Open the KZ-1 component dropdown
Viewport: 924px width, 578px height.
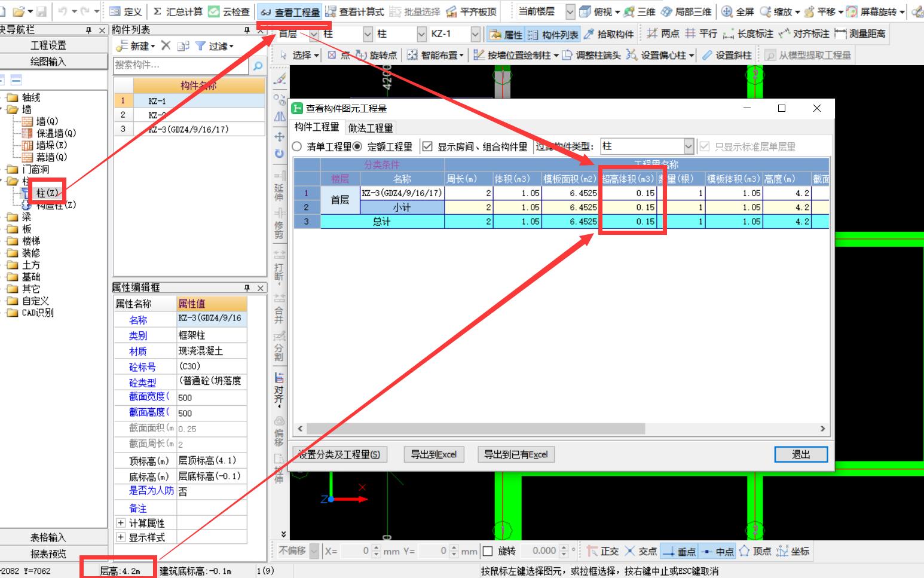pyautogui.click(x=475, y=35)
